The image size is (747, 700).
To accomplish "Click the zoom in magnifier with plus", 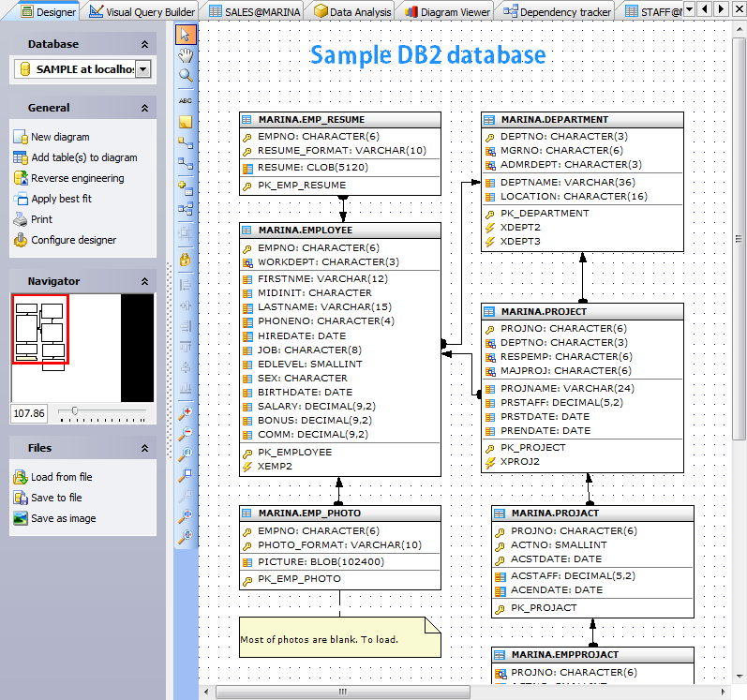I will [x=186, y=413].
